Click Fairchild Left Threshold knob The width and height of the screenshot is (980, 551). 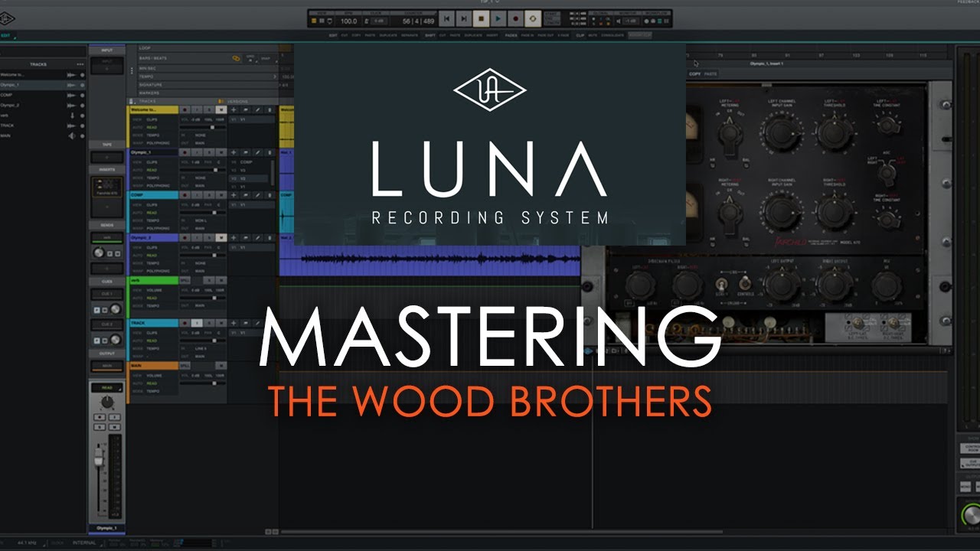835,132
